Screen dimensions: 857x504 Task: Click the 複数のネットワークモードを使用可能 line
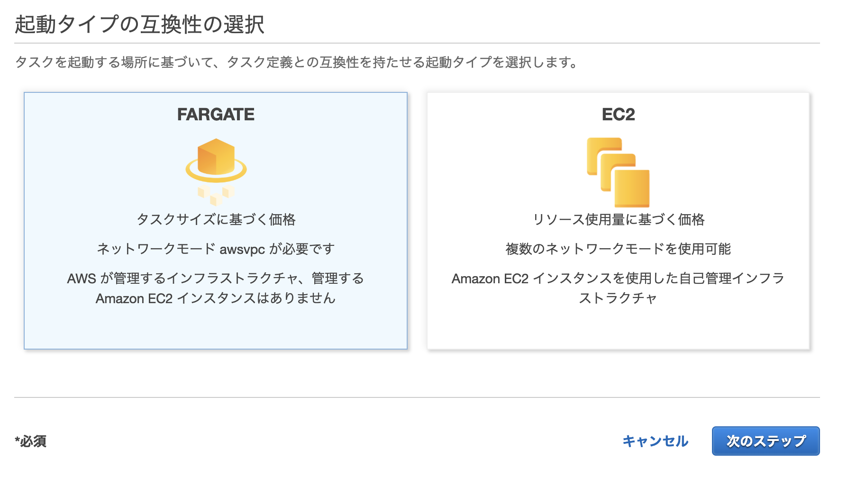click(x=618, y=249)
